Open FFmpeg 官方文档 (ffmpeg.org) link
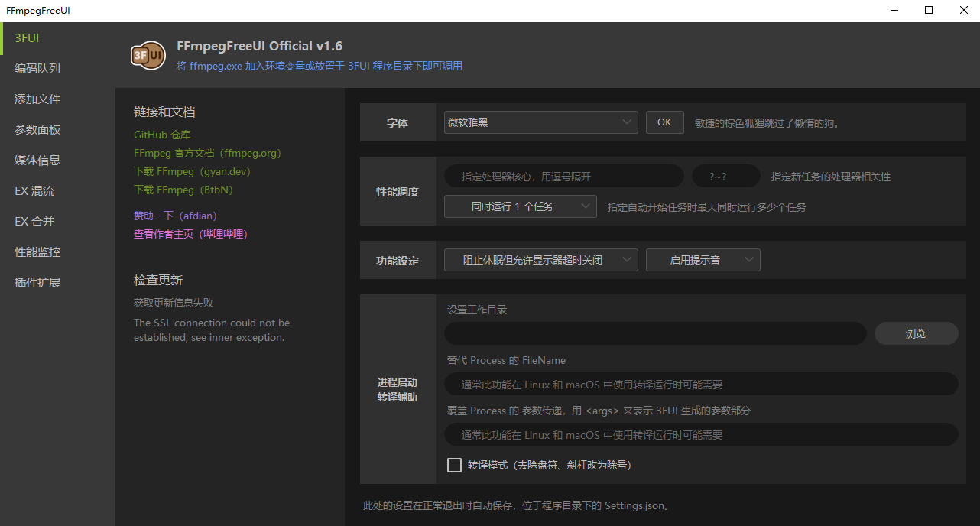This screenshot has width=980, height=526. pos(207,153)
